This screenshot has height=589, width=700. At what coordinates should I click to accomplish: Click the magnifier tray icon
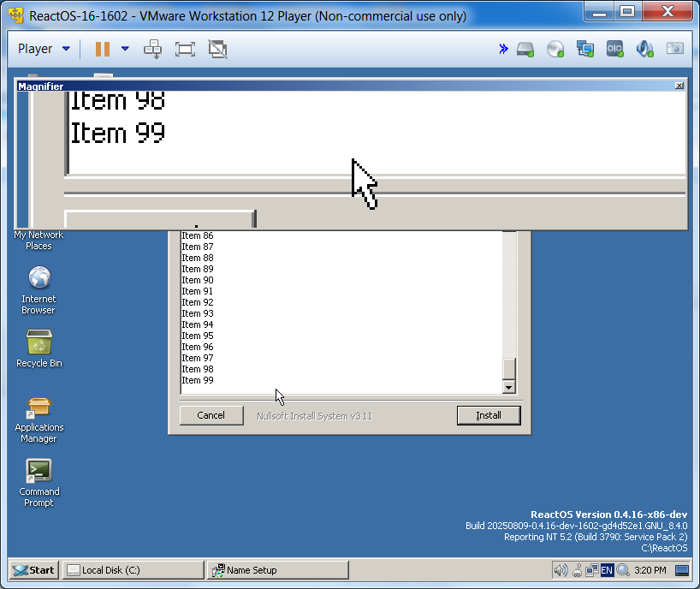click(623, 570)
